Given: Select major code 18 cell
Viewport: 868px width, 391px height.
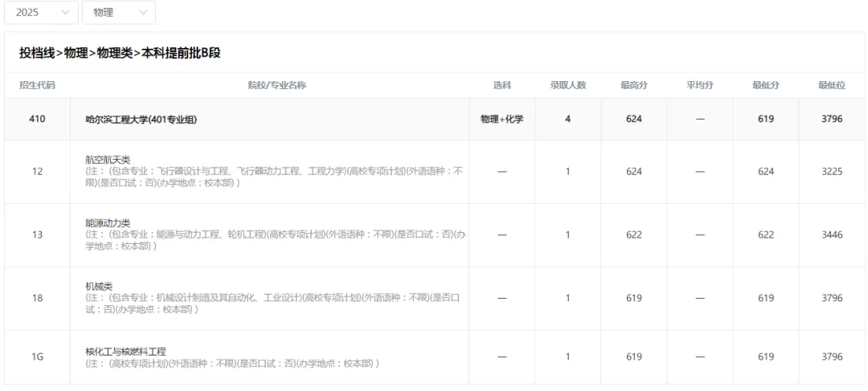Looking at the screenshot, I should click(x=37, y=298).
